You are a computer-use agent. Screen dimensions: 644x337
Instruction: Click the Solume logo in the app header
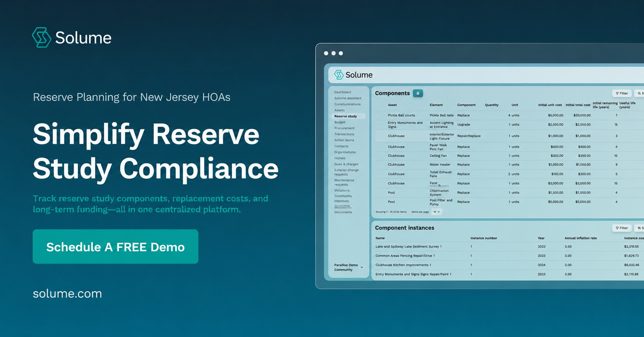click(x=353, y=75)
